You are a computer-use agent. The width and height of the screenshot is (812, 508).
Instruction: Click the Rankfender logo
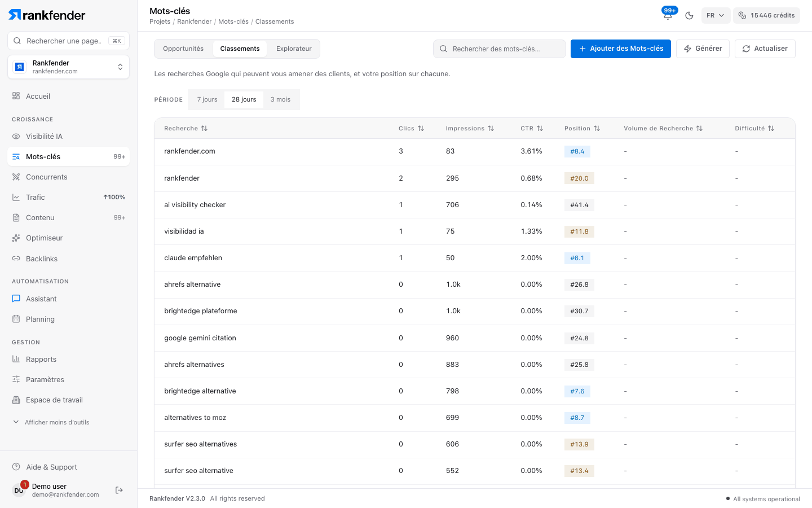click(47, 15)
